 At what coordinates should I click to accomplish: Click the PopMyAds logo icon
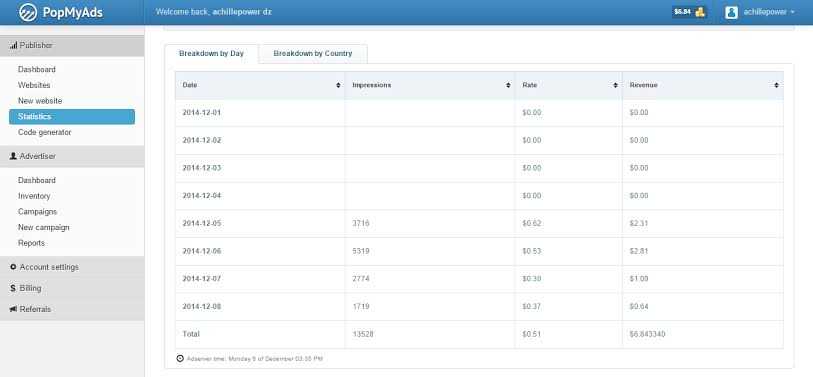point(28,12)
